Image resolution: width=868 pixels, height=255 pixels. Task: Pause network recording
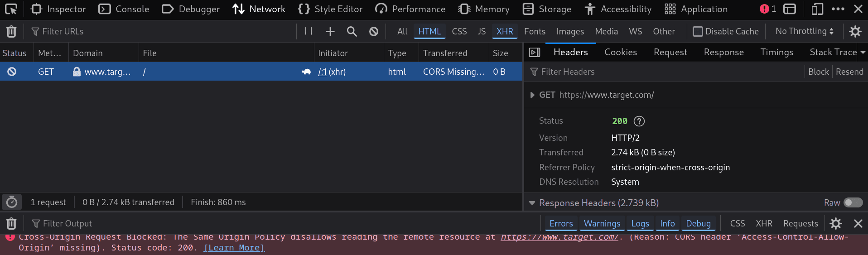coord(309,31)
